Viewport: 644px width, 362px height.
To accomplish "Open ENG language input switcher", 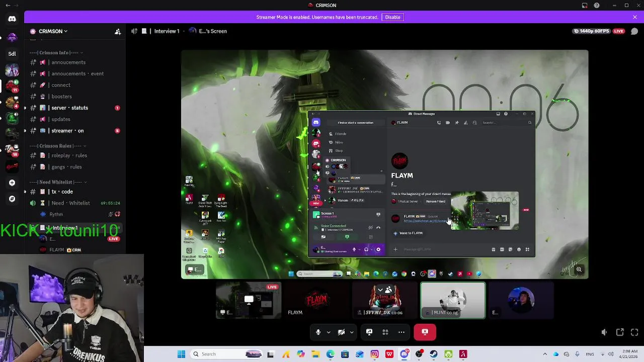I will click(590, 354).
